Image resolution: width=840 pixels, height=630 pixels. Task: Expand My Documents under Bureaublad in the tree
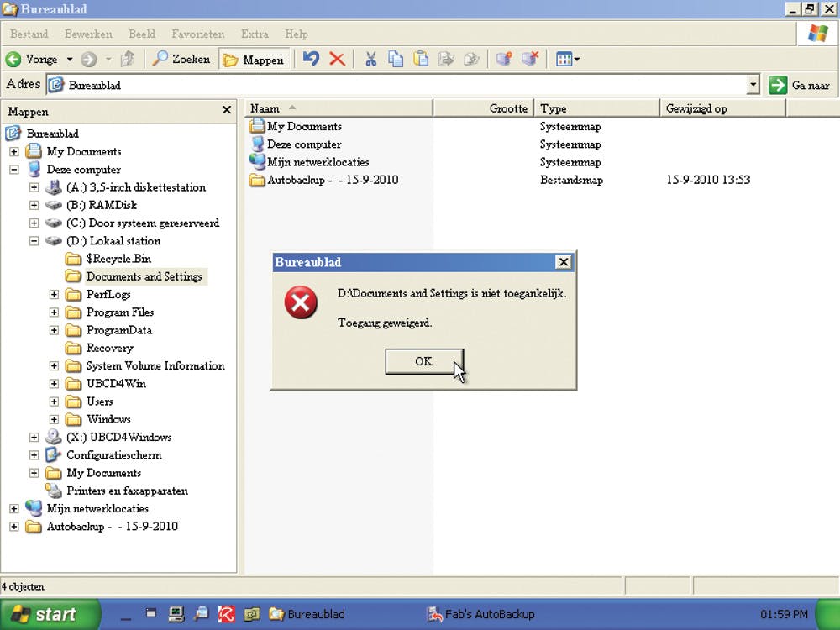coord(14,151)
